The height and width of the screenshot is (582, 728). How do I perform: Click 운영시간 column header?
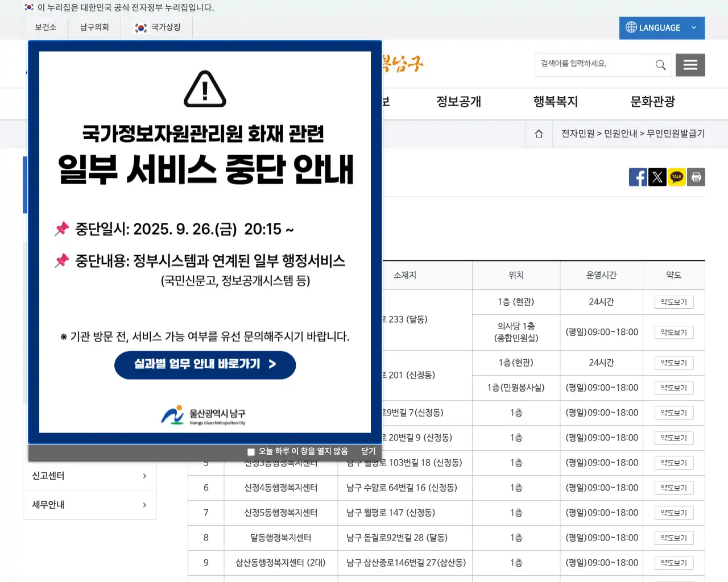[x=601, y=275]
